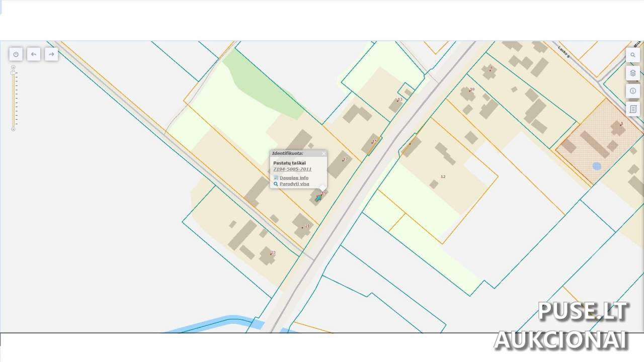644x362 pixels.
Task: Go back to previous map view
Action: tap(34, 54)
